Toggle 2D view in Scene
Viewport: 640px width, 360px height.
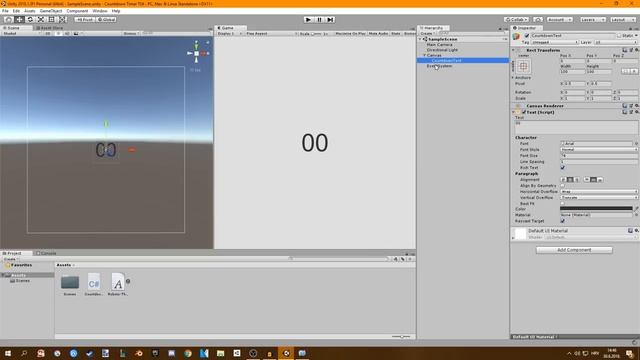coord(47,33)
